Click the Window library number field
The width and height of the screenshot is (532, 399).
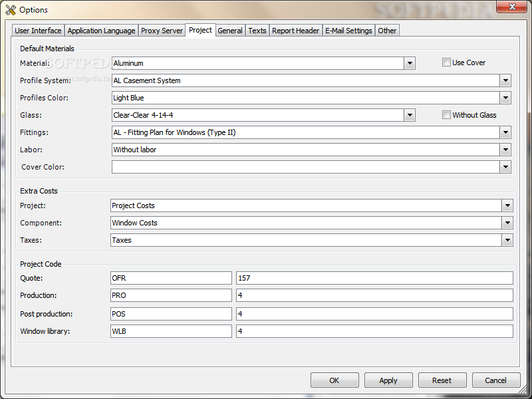pyautogui.click(x=374, y=331)
